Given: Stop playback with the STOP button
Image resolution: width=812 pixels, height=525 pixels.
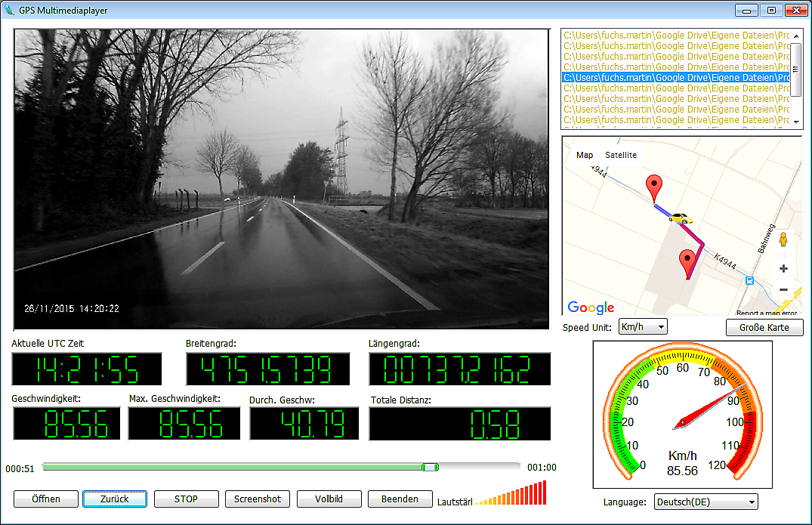Looking at the screenshot, I should pos(186,499).
